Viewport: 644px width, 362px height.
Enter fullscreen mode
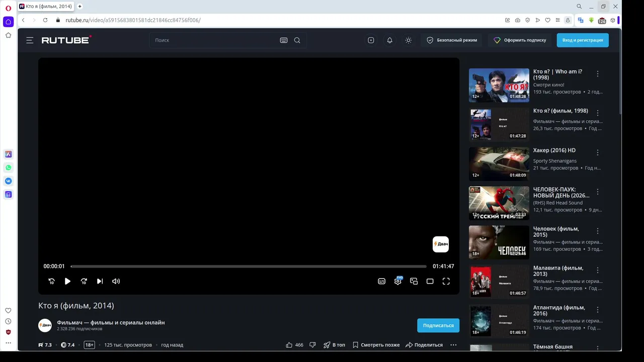(x=446, y=281)
